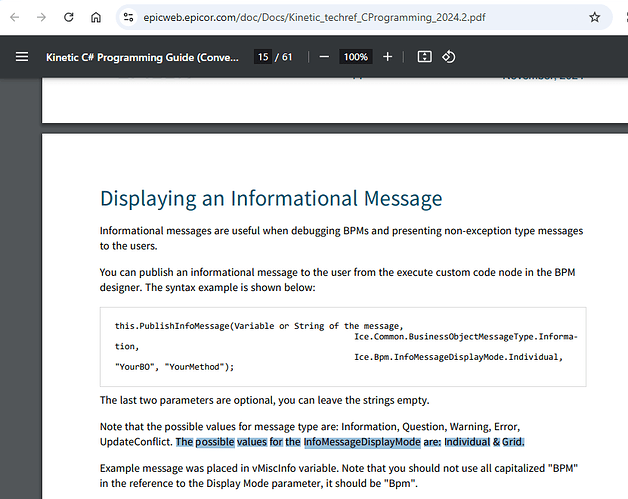
Task: Edit the current page number 15
Action: 263,57
